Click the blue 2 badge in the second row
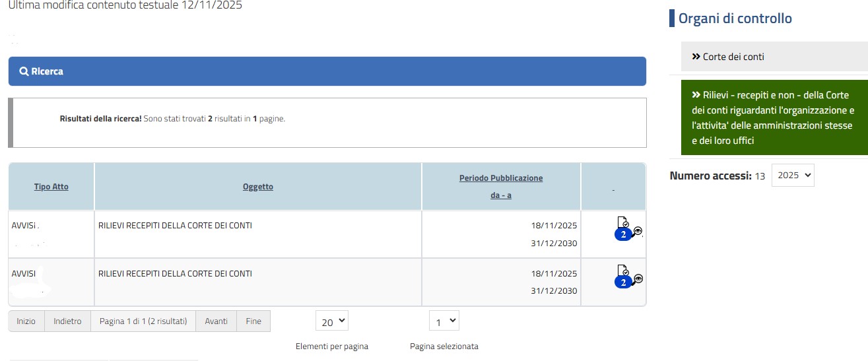The height and width of the screenshot is (361, 868). [622, 282]
